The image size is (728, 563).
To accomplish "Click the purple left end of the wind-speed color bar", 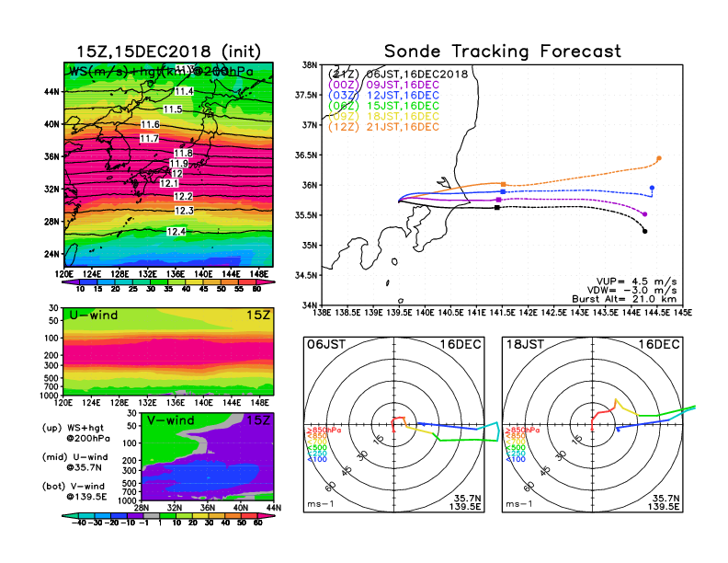I will tap(71, 281).
